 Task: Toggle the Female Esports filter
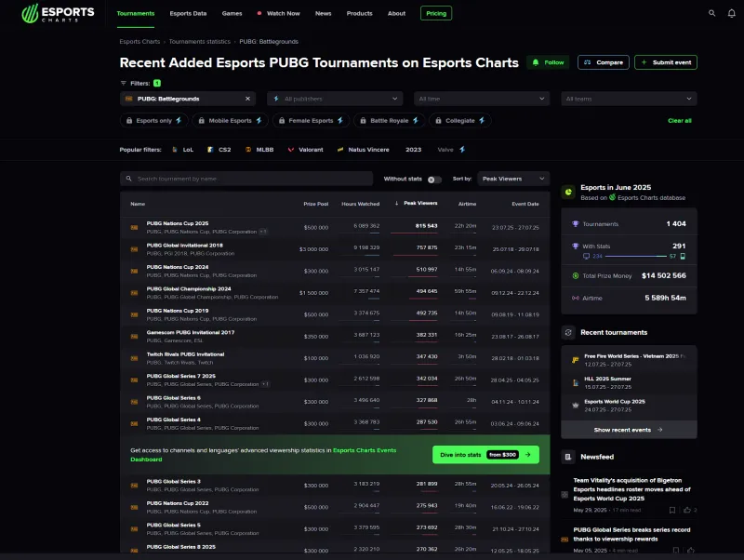[x=312, y=121]
